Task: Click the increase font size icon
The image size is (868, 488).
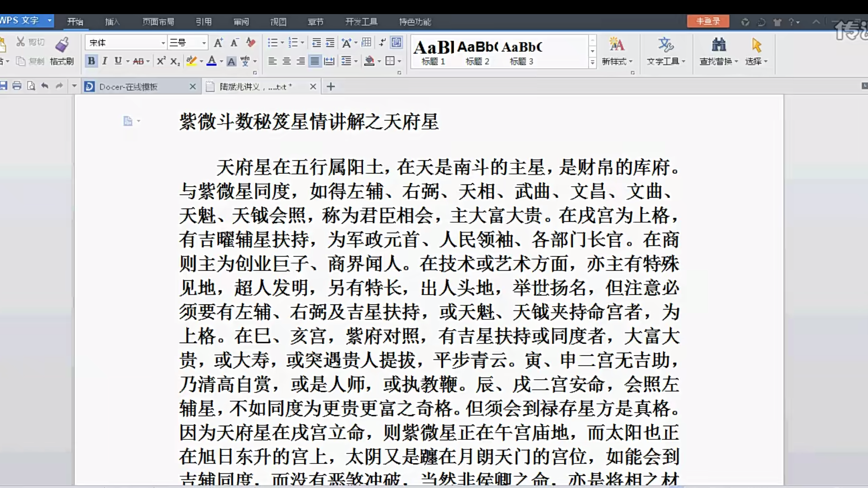Action: pyautogui.click(x=218, y=43)
